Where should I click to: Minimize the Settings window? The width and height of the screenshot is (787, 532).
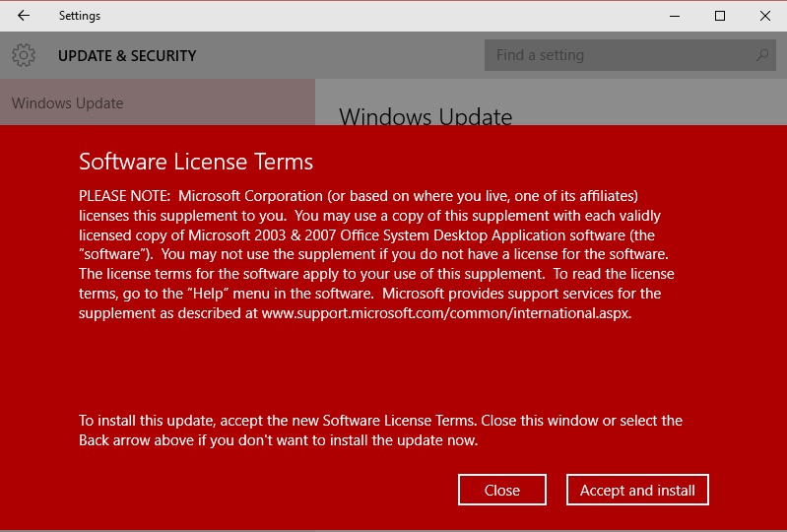click(675, 16)
